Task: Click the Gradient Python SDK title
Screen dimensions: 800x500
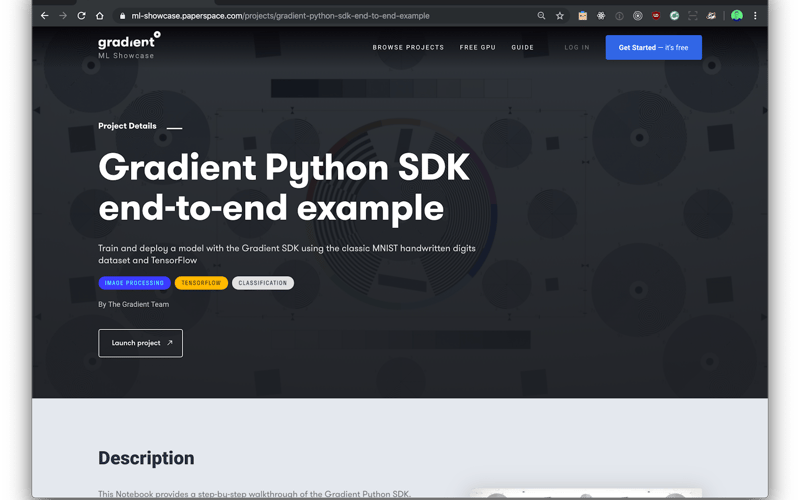Action: coord(284,187)
